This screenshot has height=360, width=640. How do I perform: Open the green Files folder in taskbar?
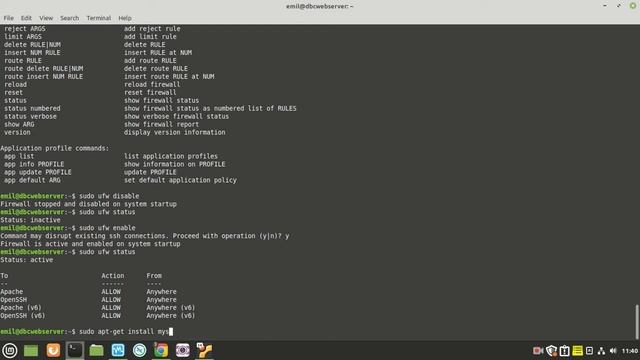point(96,350)
